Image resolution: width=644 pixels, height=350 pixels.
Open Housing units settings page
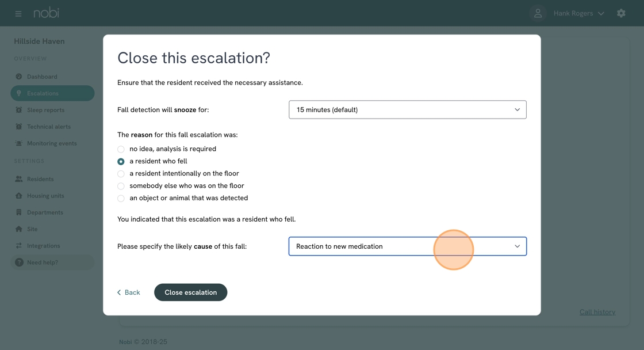point(52,196)
